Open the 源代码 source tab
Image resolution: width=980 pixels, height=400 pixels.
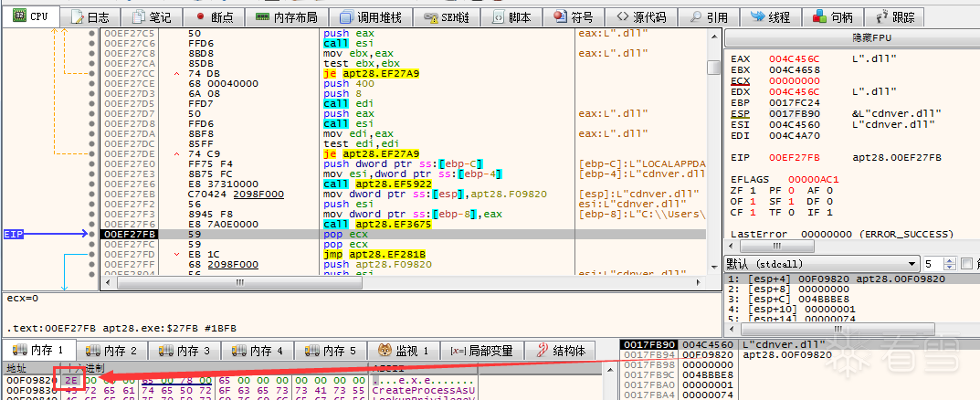640,17
